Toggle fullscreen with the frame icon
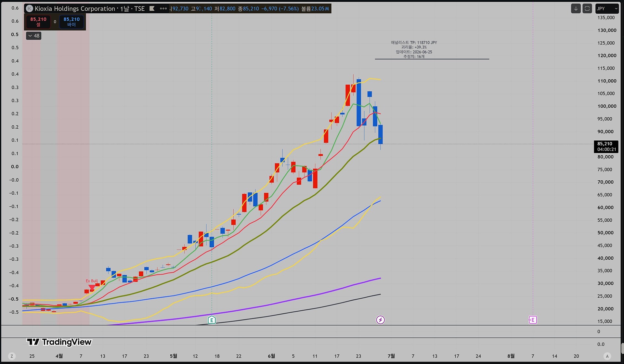The height and width of the screenshot is (364, 624). (x=587, y=9)
